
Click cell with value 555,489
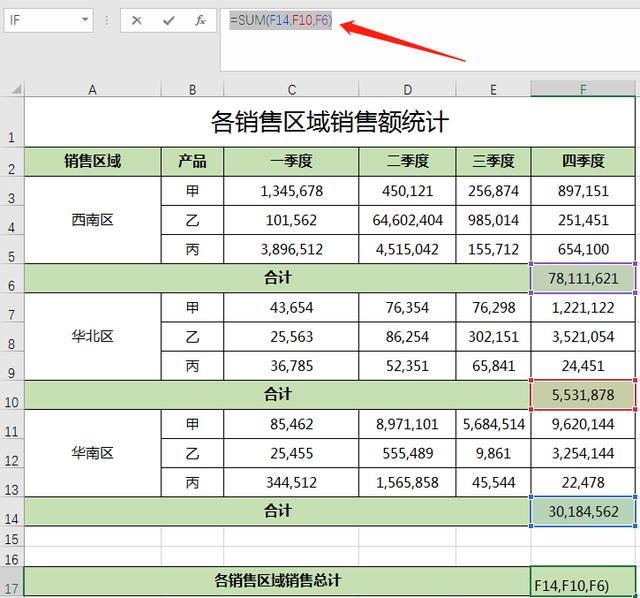[407, 453]
